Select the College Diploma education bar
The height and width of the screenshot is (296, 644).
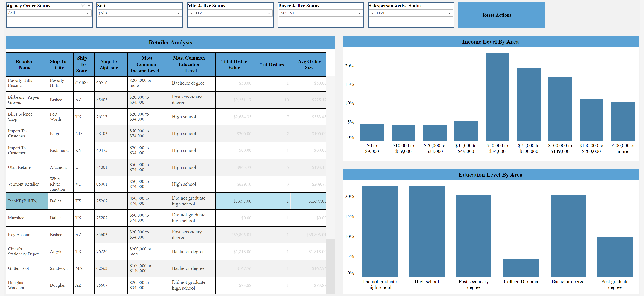521,268
